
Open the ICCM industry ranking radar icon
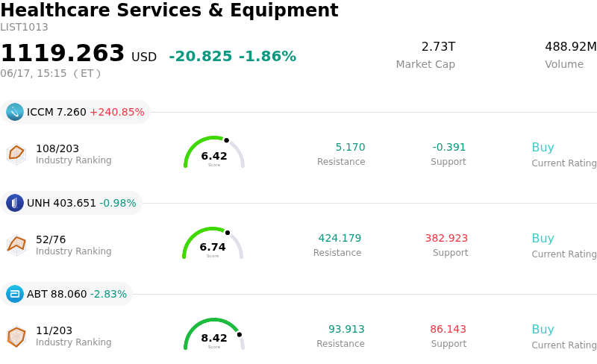pyautogui.click(x=16, y=154)
